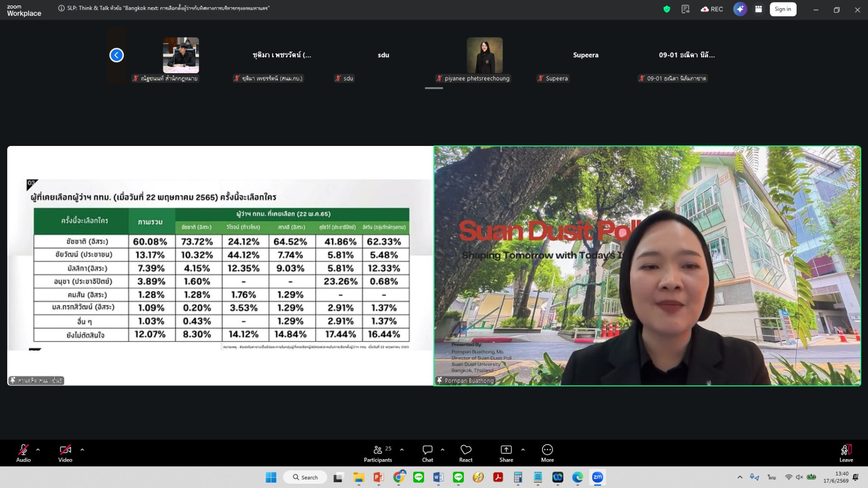
Task: Open the Participants panel
Action: pos(378,453)
